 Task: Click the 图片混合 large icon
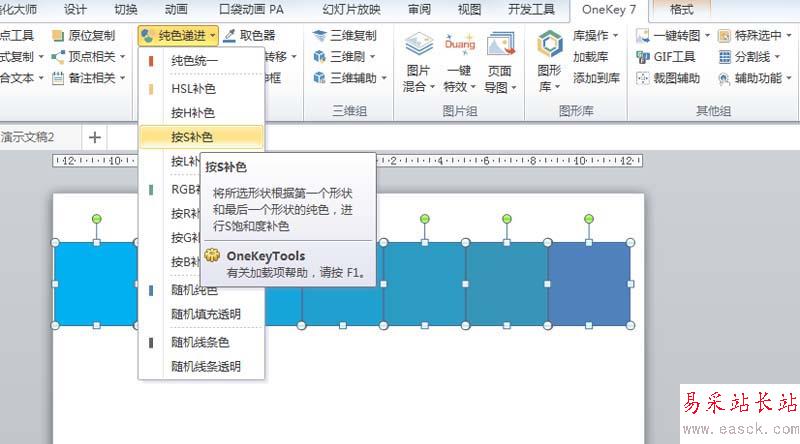click(x=419, y=45)
